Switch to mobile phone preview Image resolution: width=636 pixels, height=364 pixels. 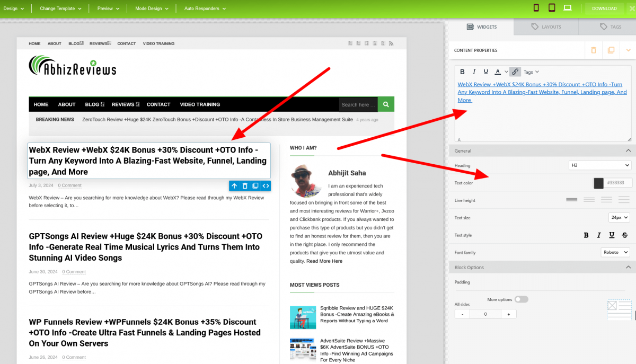point(536,8)
